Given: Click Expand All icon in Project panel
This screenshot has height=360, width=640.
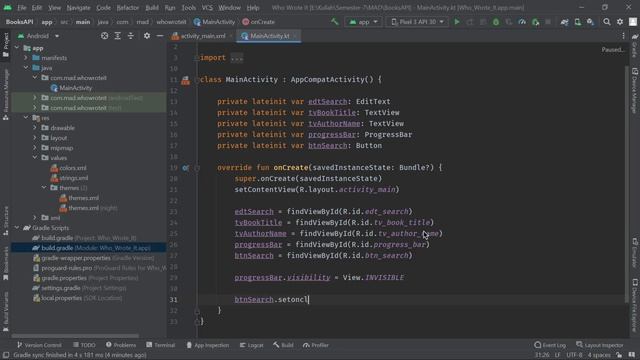Looking at the screenshot, I should coord(118,36).
